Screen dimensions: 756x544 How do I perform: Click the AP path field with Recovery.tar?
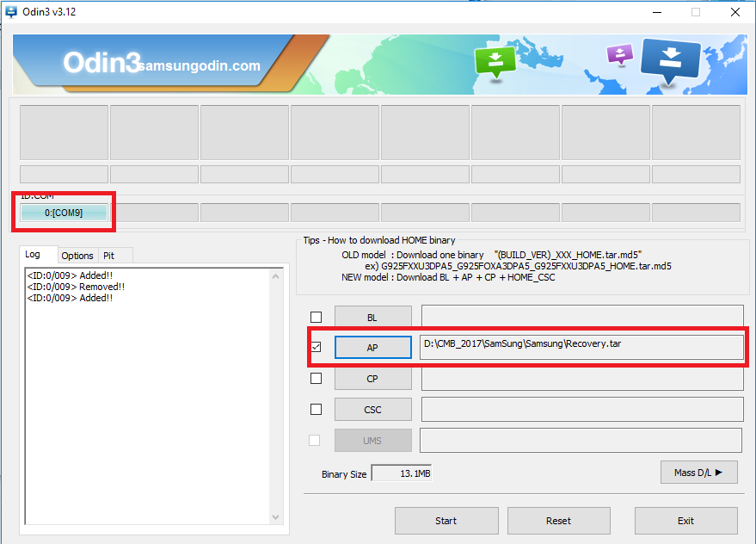click(x=581, y=347)
